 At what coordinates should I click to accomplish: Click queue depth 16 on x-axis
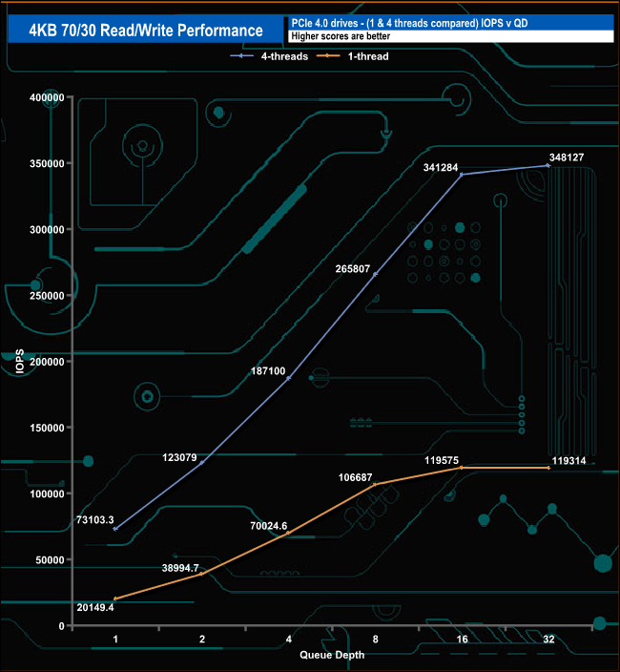[x=462, y=639]
